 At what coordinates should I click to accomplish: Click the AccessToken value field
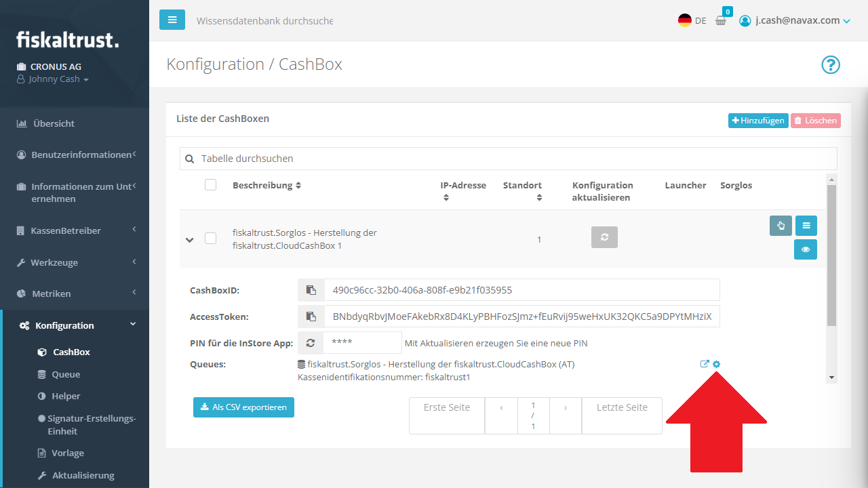[x=522, y=317]
